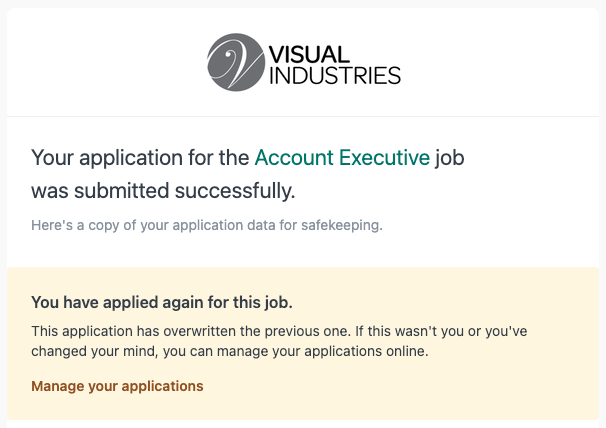Click "You have applied again for this job." heading
The height and width of the screenshot is (428, 606).
click(162, 302)
